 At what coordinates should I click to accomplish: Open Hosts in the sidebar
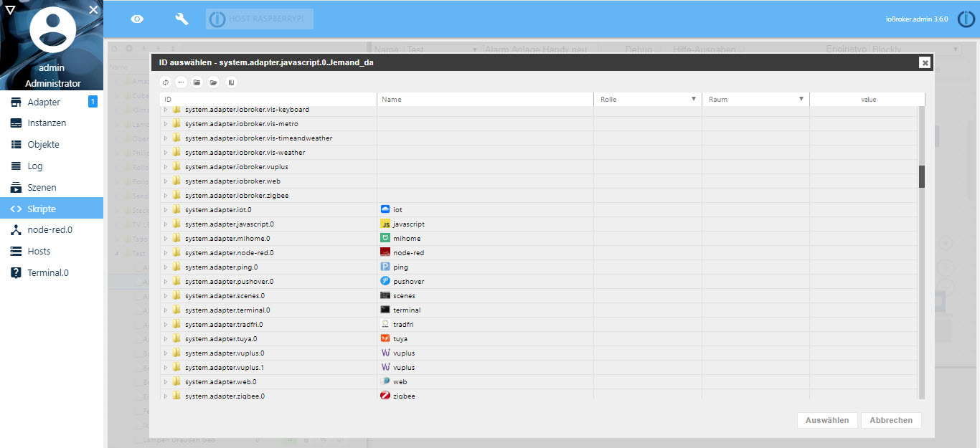(x=52, y=252)
